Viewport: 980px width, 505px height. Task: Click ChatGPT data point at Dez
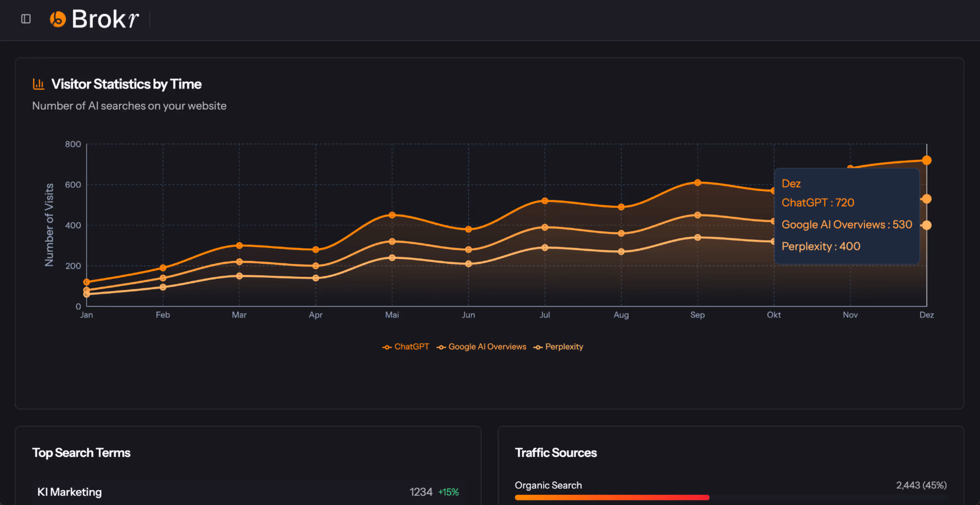tap(927, 160)
